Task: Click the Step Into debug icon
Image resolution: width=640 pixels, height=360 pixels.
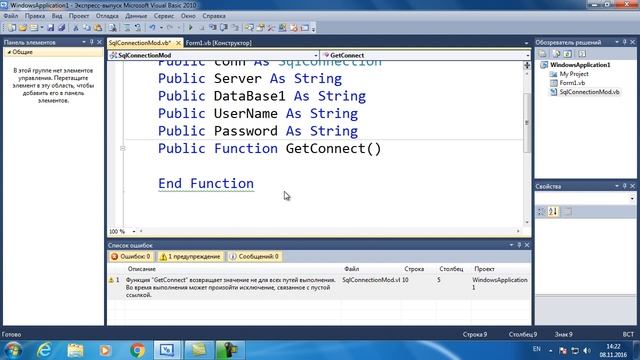Action: pyautogui.click(x=213, y=28)
